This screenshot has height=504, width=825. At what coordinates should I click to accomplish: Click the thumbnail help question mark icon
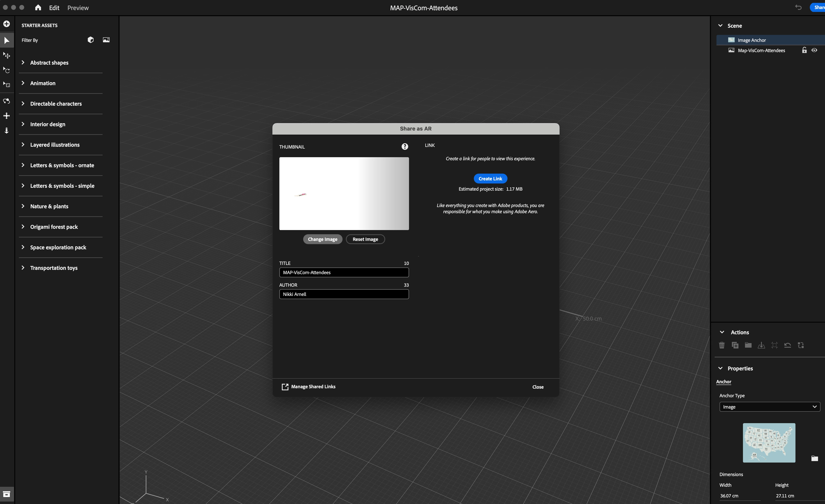[x=405, y=146]
